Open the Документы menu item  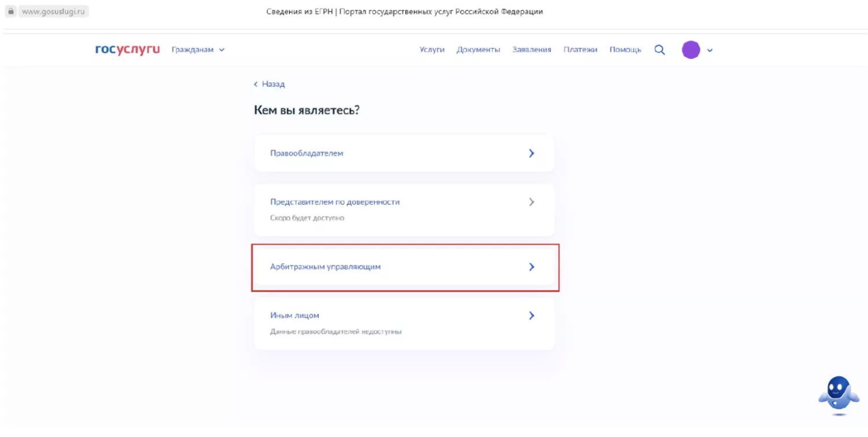478,50
